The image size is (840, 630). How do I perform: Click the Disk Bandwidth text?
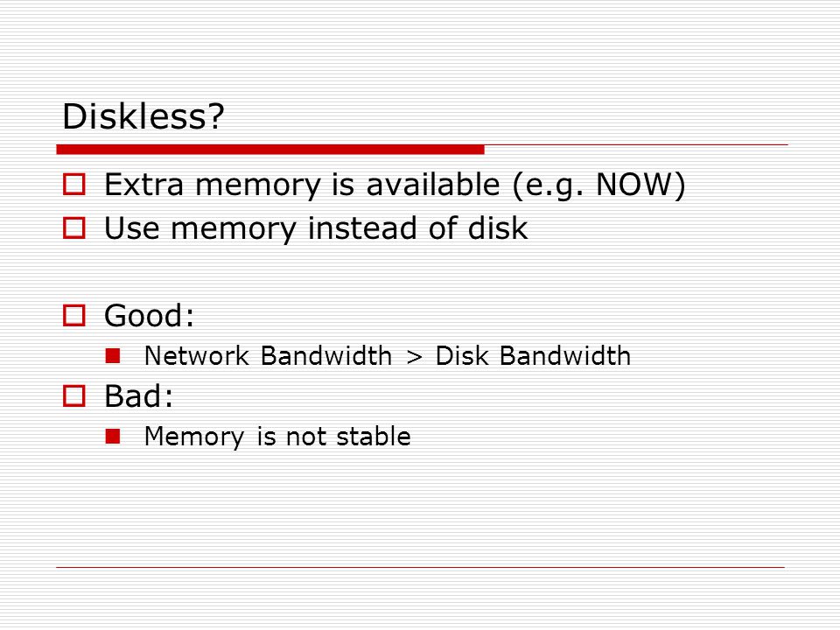click(533, 356)
